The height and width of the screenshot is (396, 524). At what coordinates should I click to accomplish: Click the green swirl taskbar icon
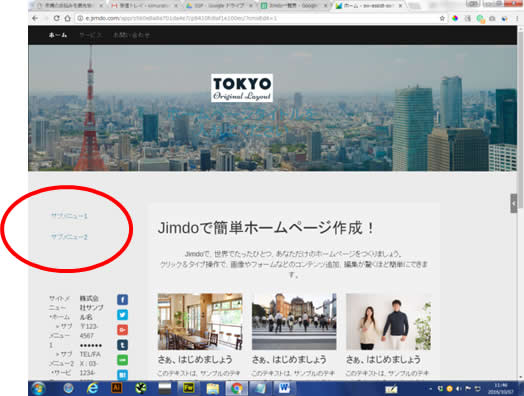point(141,388)
